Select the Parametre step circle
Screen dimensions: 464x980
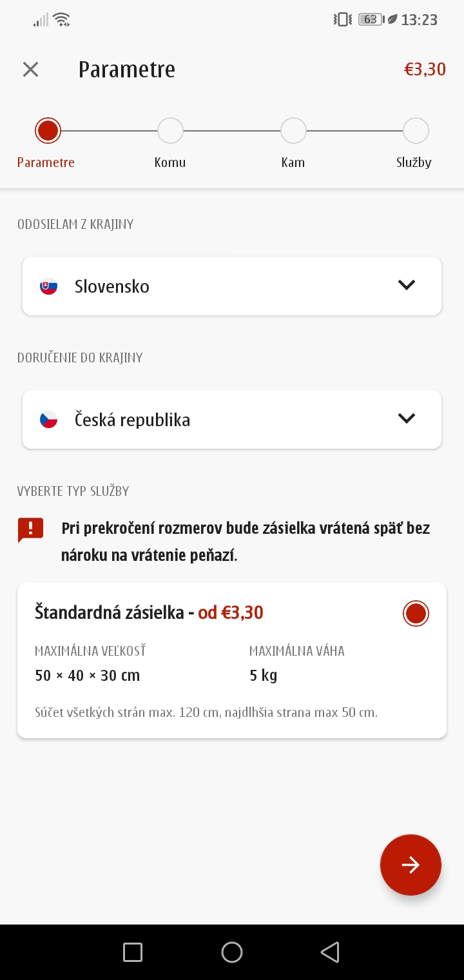click(x=48, y=131)
